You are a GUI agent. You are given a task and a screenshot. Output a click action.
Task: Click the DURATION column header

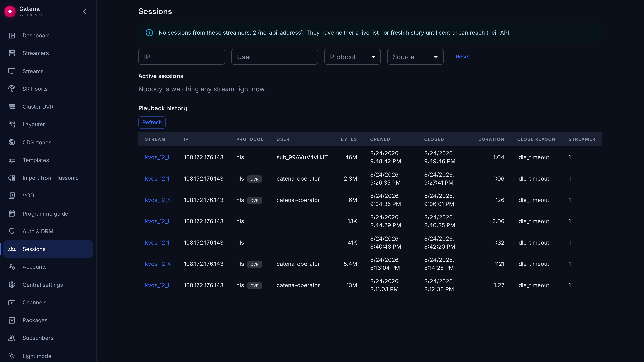(491, 139)
